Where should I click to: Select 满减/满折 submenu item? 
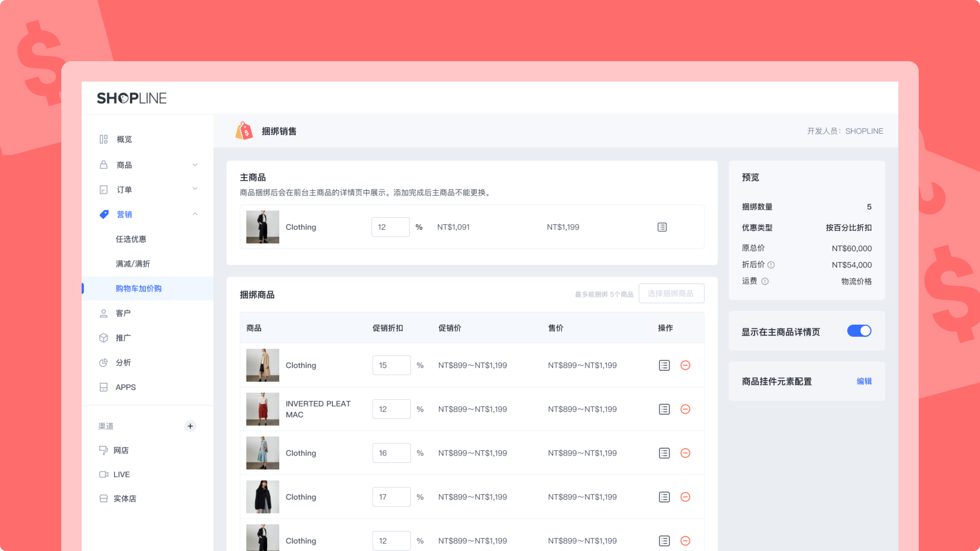[133, 264]
